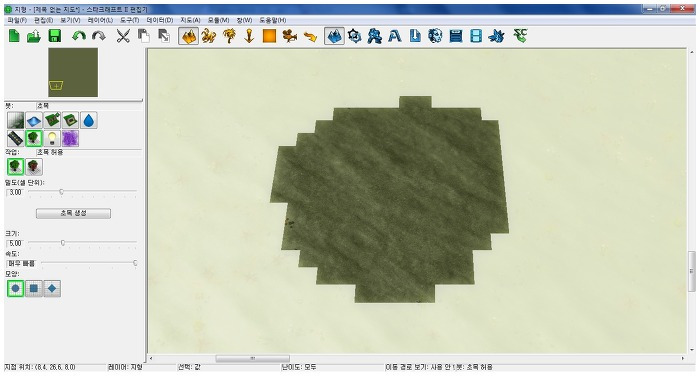Viewport: 700px width, 376px height.
Task: Open the Text module letter A icon
Action: [x=395, y=36]
